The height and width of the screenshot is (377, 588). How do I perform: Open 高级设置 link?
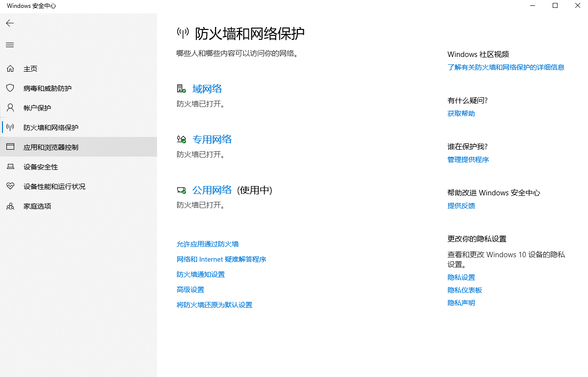190,290
